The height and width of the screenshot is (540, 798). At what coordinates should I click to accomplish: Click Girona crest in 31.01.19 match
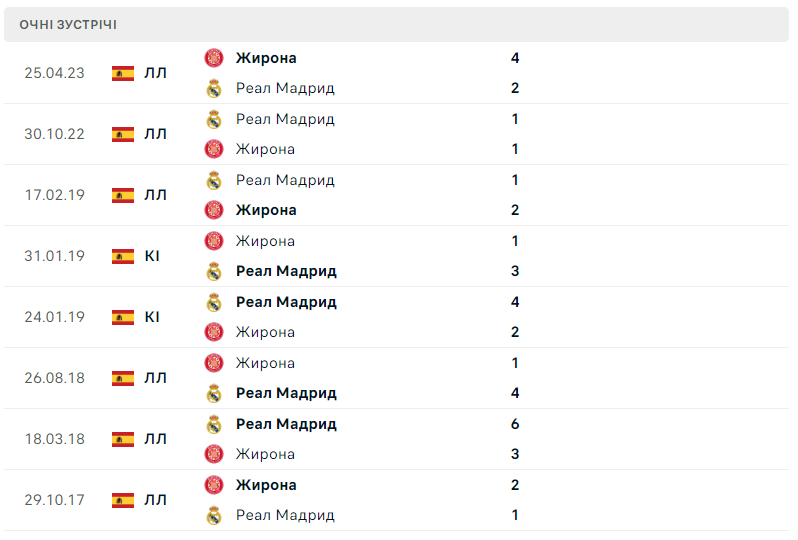pos(213,241)
